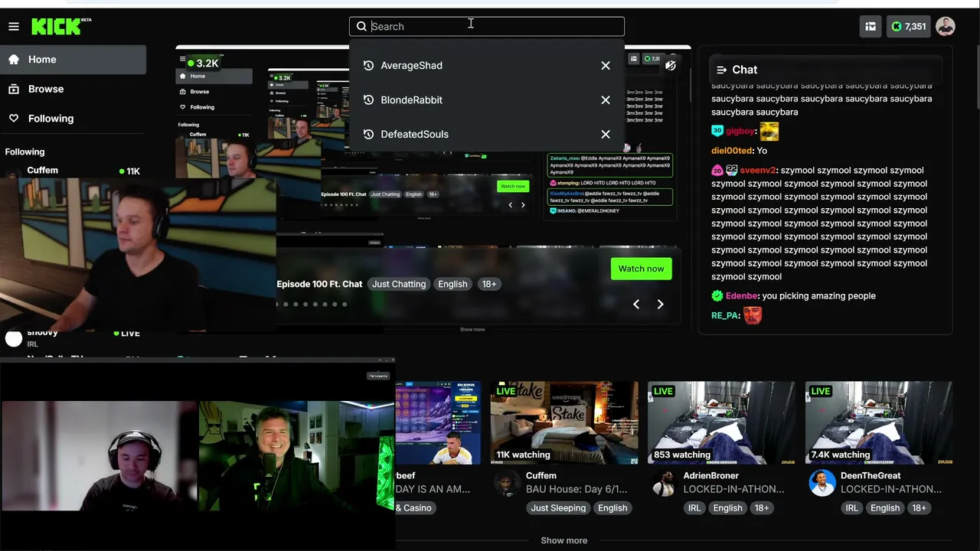Open the dashboard icon next to the 7,351 balance
The width and height of the screenshot is (980, 551).
[x=871, y=27]
